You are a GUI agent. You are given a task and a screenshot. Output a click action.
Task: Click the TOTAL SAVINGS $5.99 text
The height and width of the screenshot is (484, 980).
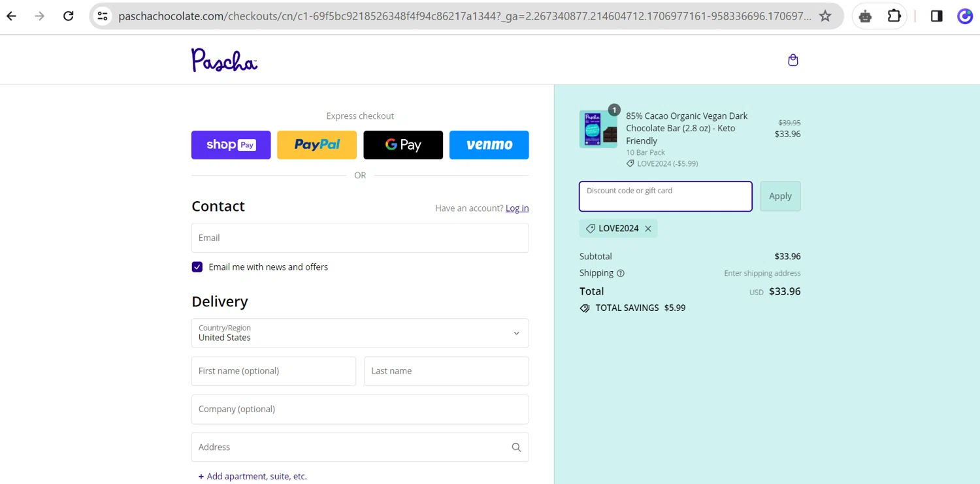point(632,308)
